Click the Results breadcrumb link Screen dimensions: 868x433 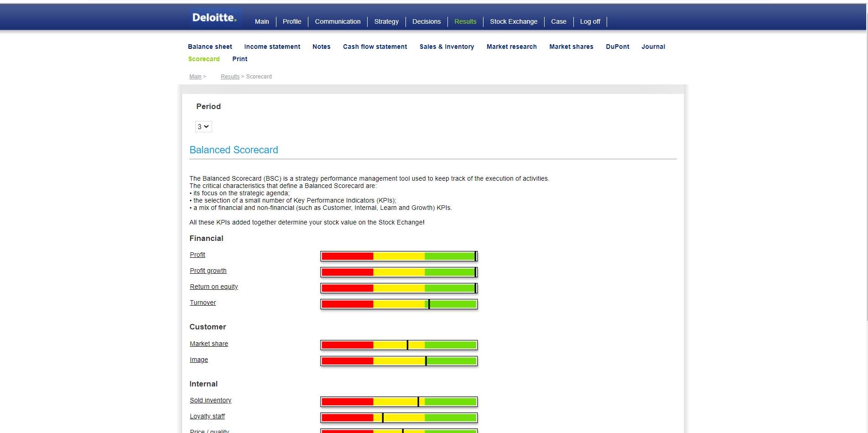coord(230,77)
